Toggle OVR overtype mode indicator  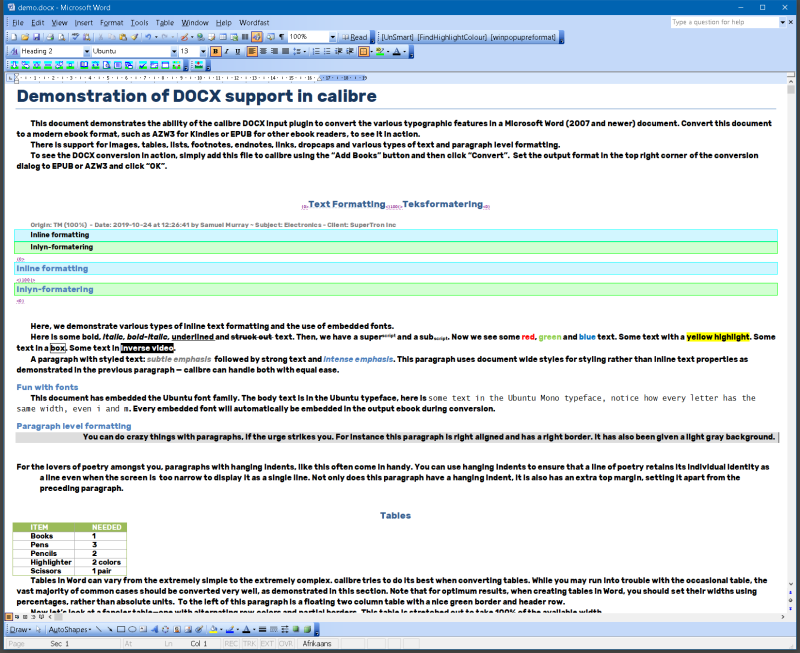point(286,643)
